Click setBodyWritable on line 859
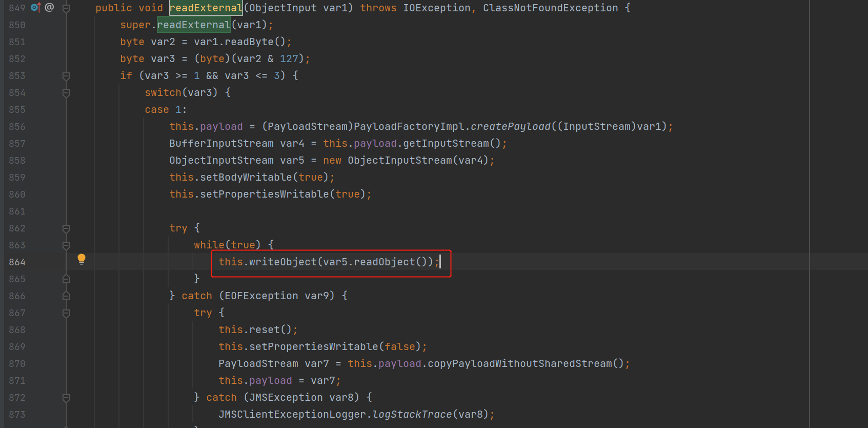868x428 pixels. pyautogui.click(x=246, y=178)
